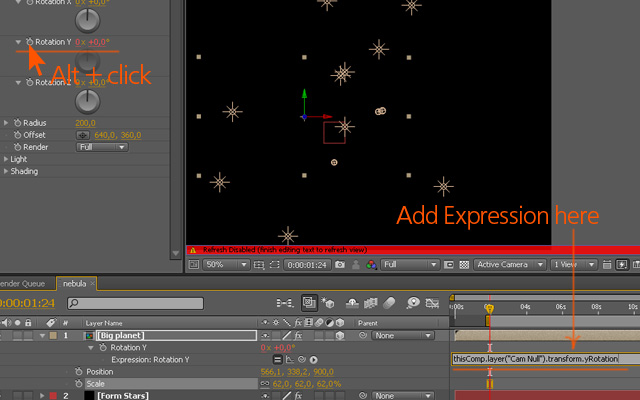640x400 pixels.
Task: Expand the Light property group
Action: [6, 159]
